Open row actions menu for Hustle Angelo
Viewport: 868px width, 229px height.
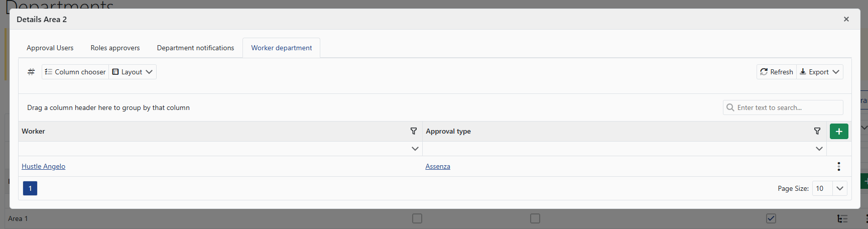[839, 166]
